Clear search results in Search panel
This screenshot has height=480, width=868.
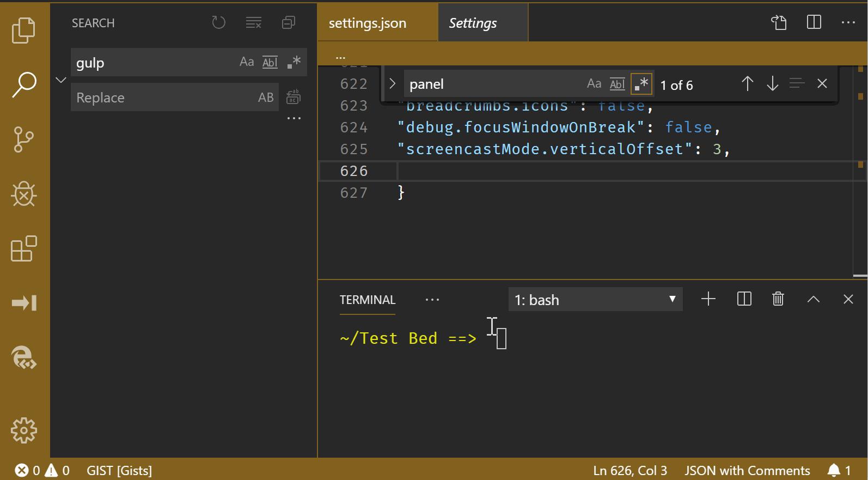(253, 22)
